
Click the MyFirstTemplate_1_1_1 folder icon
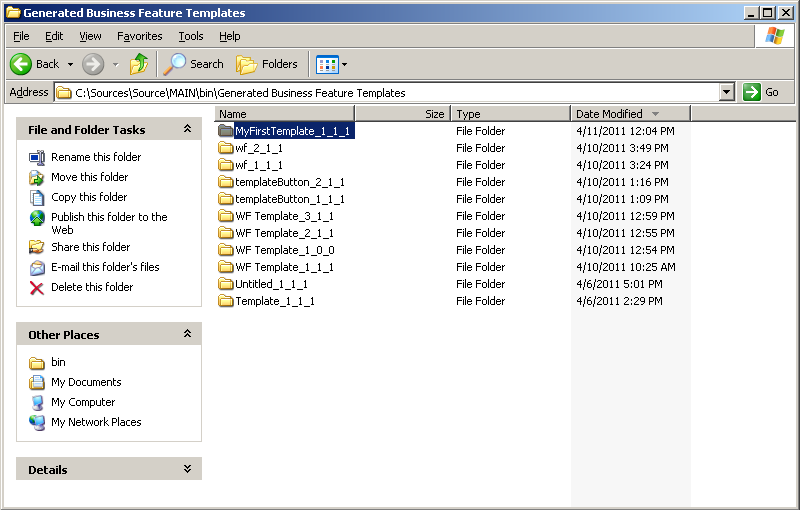[226, 131]
